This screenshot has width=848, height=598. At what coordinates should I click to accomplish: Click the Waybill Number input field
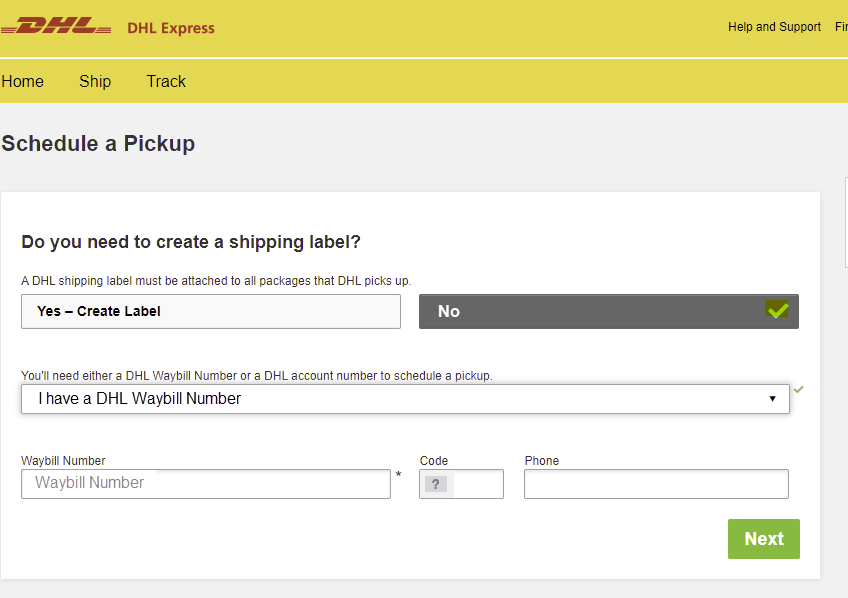pos(205,483)
